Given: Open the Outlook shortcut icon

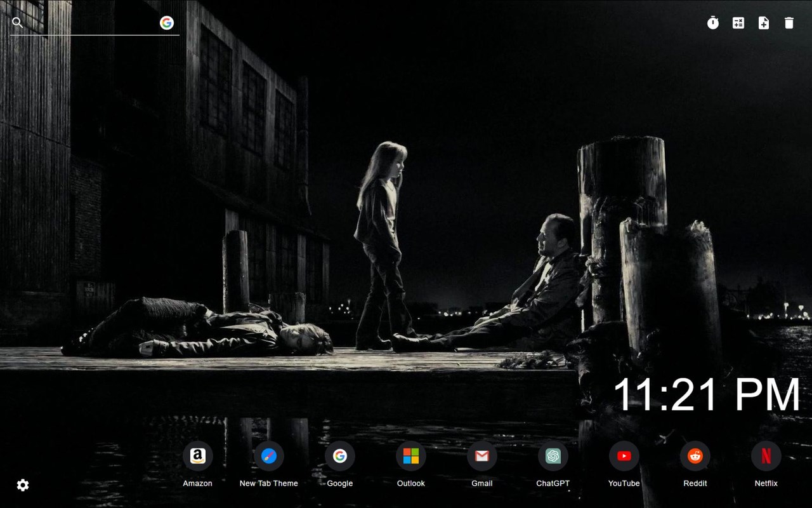Looking at the screenshot, I should click(x=411, y=456).
